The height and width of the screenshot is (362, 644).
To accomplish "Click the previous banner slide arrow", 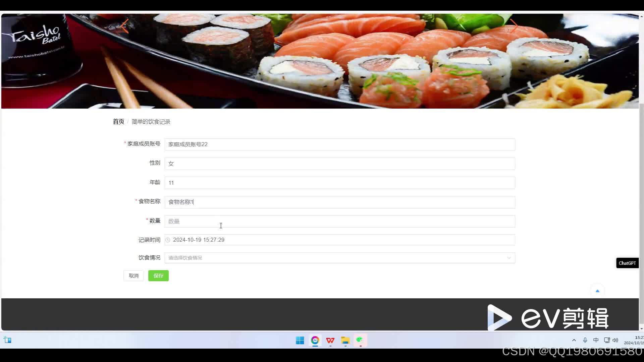I will click(125, 26).
